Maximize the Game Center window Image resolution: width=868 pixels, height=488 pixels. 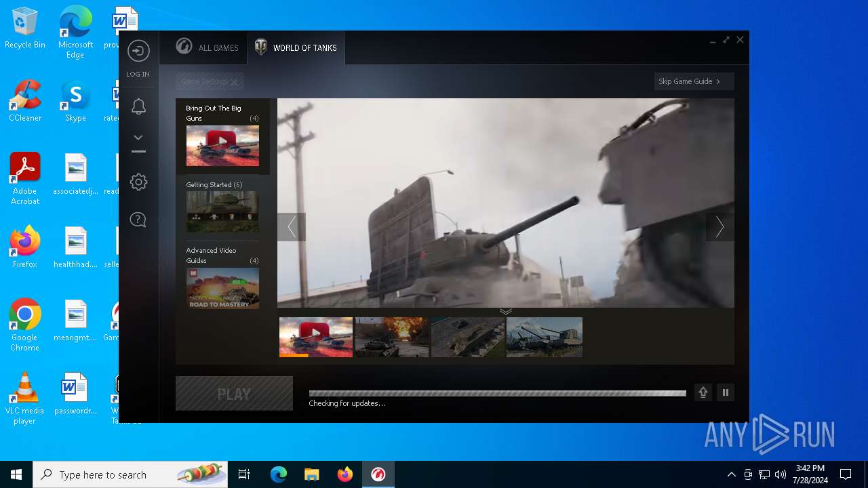pos(726,40)
